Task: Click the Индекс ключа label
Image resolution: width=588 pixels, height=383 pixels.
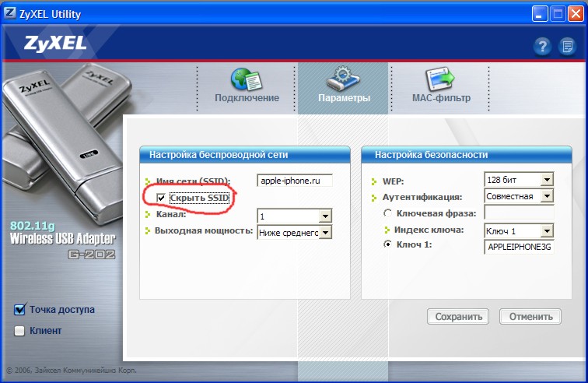Action: pos(429,230)
